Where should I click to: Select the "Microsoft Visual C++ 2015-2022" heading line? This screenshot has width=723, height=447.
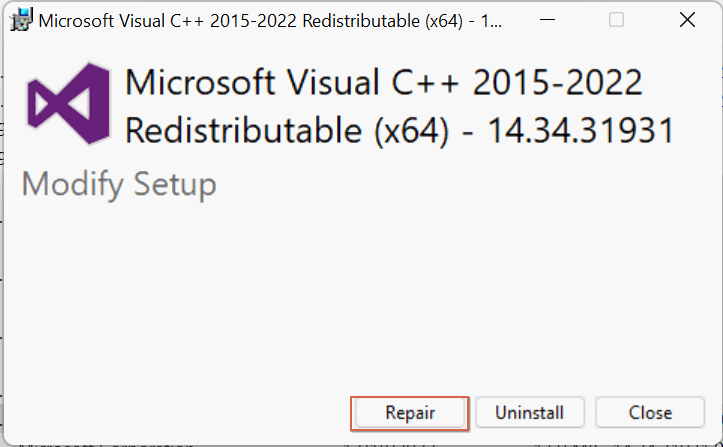(x=384, y=83)
